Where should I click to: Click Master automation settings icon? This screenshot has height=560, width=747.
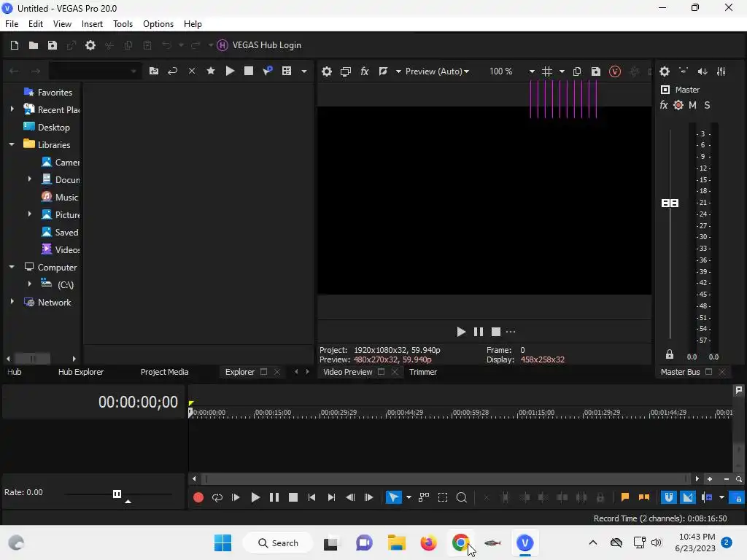(x=678, y=105)
